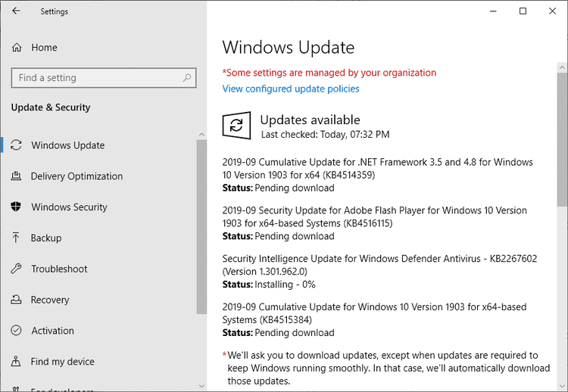This screenshot has height=392, width=568.
Task: Click the Last checked: Today, 07:32 PM text
Action: coord(326,135)
